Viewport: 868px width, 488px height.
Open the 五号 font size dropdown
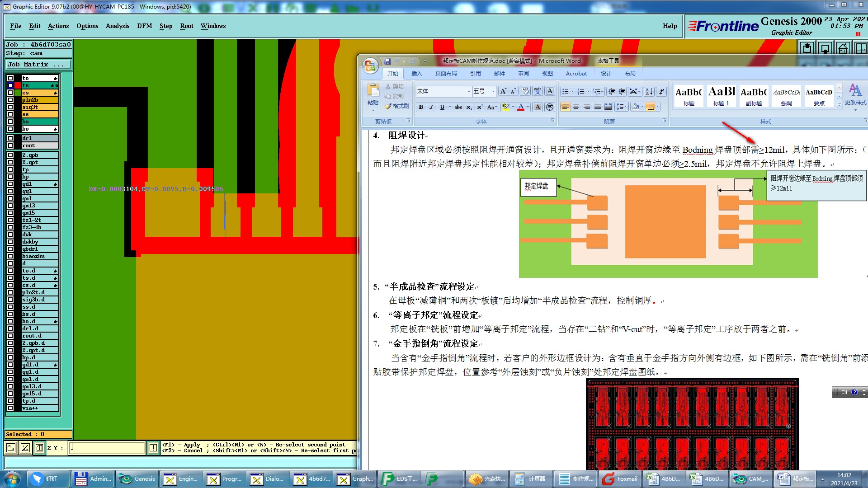point(493,92)
